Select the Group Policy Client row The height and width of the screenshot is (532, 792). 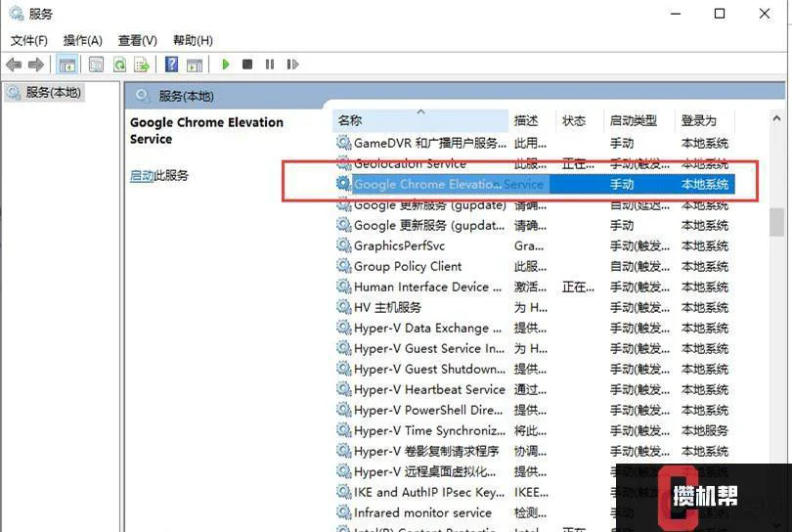click(534, 266)
